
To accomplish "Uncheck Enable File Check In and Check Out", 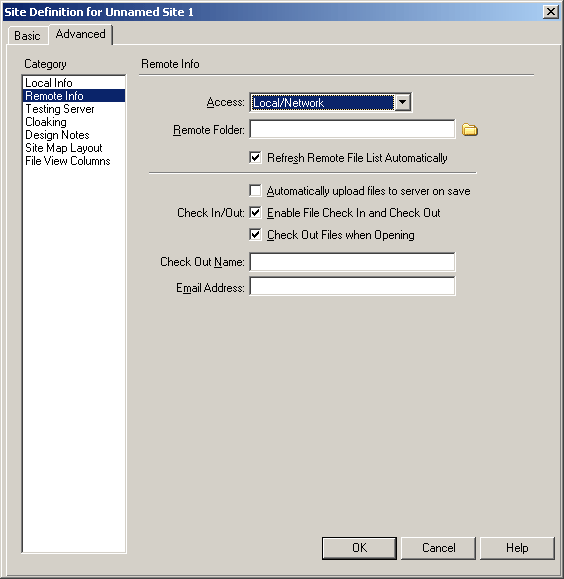I will click(x=255, y=213).
